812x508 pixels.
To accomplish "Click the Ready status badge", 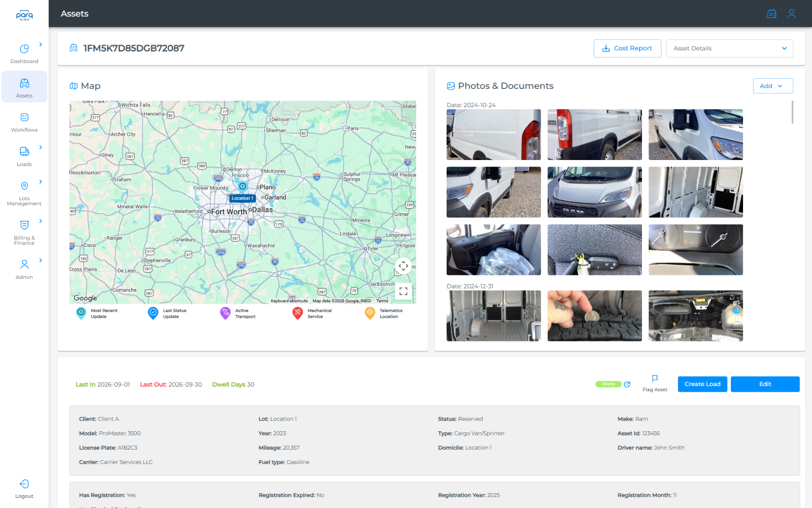I will pyautogui.click(x=608, y=384).
